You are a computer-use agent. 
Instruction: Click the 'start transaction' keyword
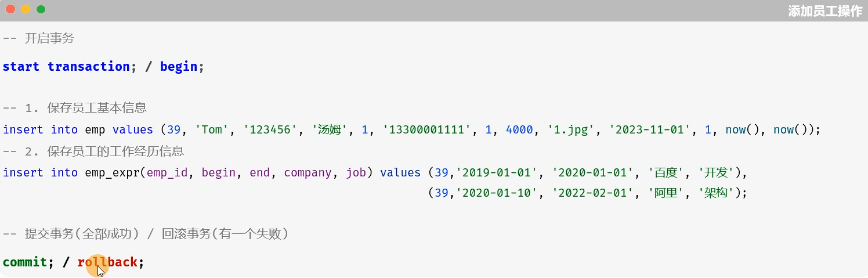click(66, 66)
